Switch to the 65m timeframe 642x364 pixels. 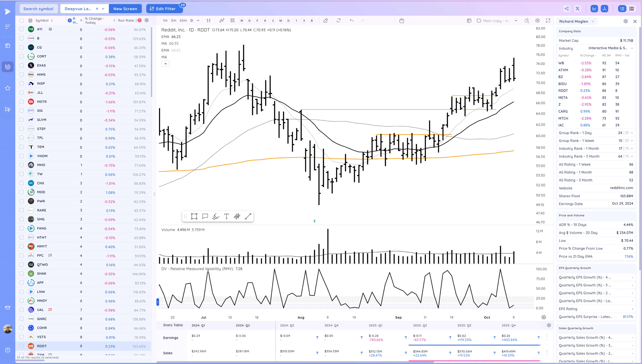183,21
